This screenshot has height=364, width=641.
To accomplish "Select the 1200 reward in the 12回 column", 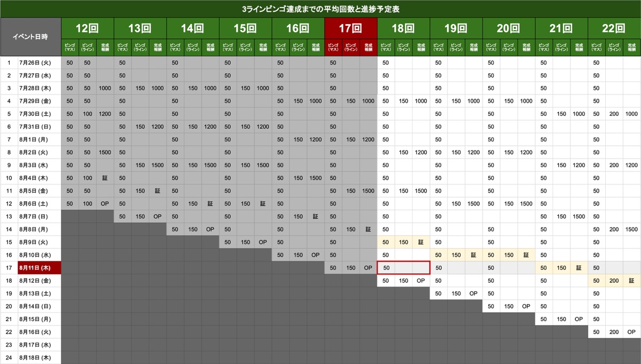I will (x=105, y=114).
